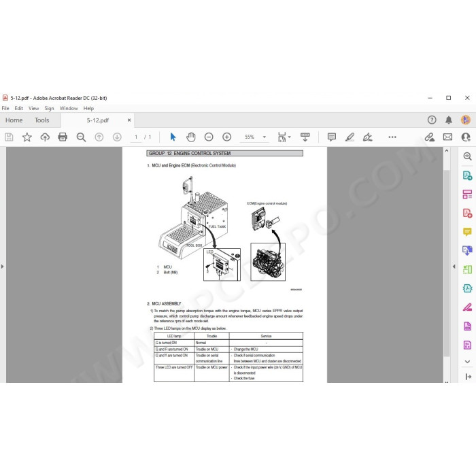This screenshot has width=476, height=476.
Task: Switch to Home tab
Action: (14, 120)
